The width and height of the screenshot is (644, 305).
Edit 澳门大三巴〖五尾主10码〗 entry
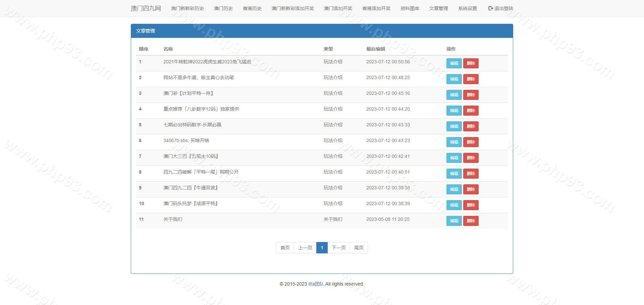pos(454,158)
